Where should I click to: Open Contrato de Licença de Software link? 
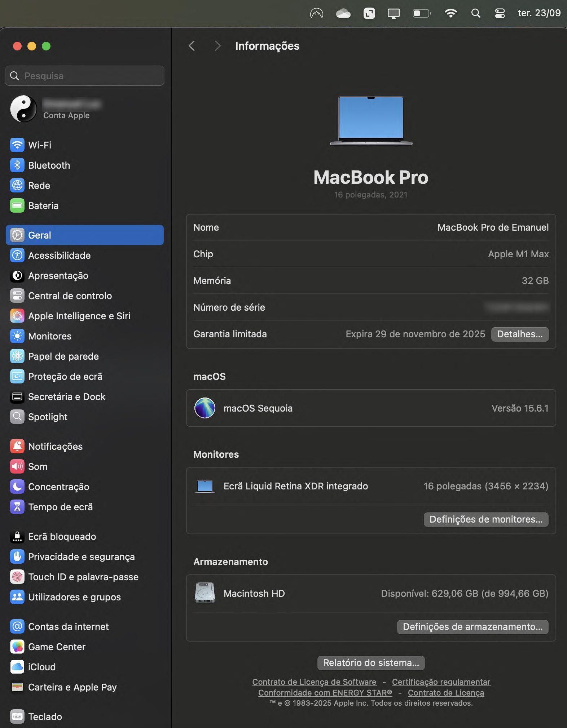pos(314,682)
